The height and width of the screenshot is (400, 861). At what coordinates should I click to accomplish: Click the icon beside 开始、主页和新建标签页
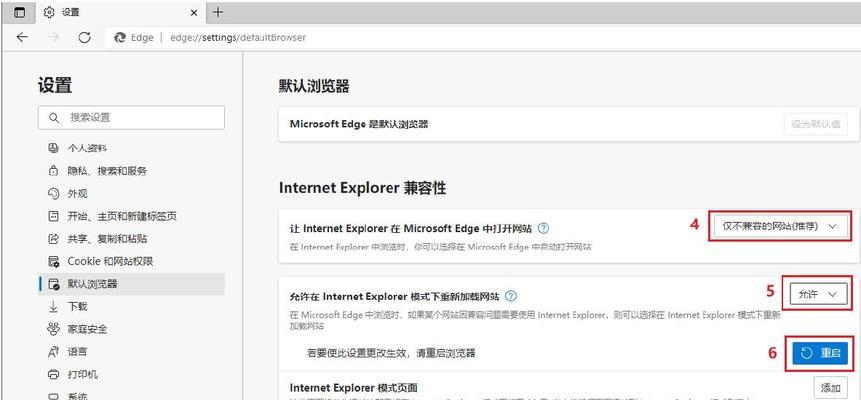(x=53, y=216)
